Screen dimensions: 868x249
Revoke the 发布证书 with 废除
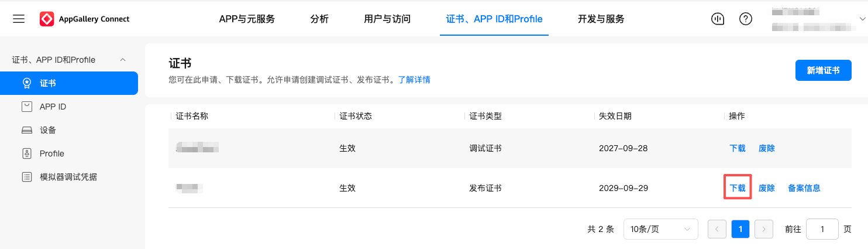(767, 188)
